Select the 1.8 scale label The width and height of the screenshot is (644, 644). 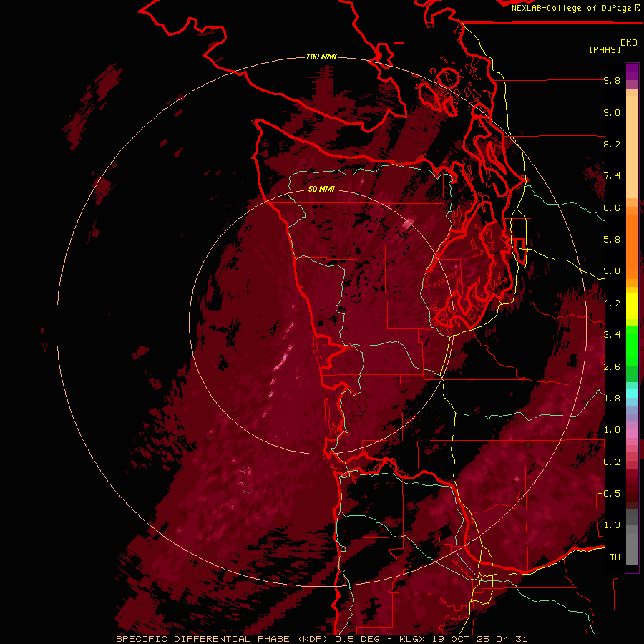pyautogui.click(x=612, y=399)
